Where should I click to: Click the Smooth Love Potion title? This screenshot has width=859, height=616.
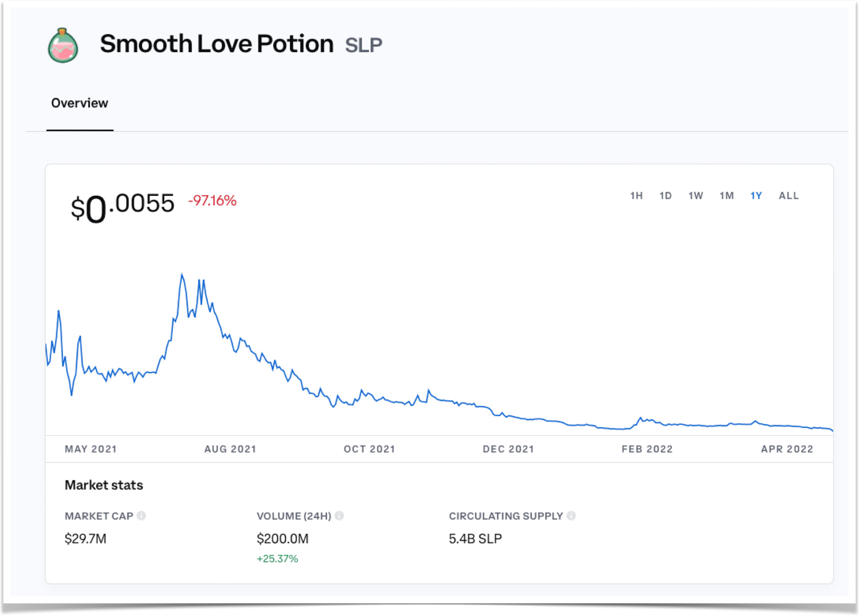[x=217, y=44]
